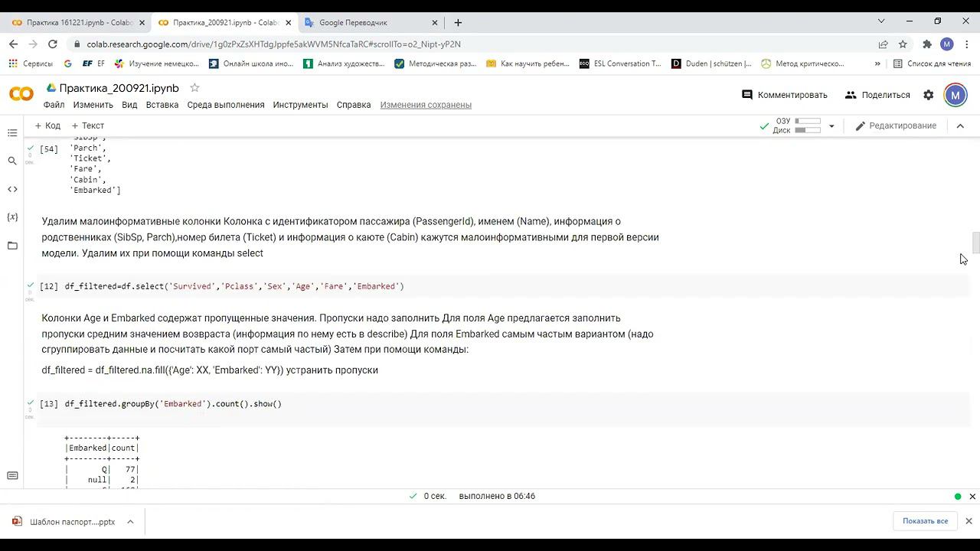This screenshot has width=980, height=551.
Task: Open the user account avatar in Colab
Action: 955,95
